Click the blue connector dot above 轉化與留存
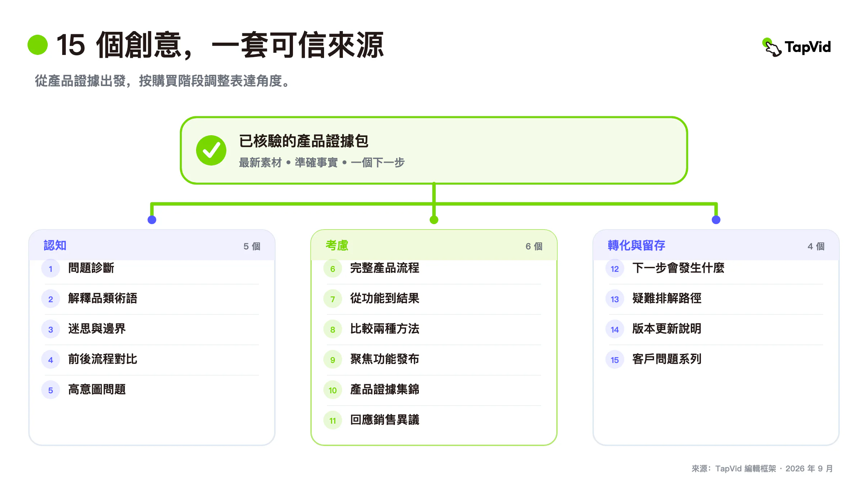 (x=716, y=220)
